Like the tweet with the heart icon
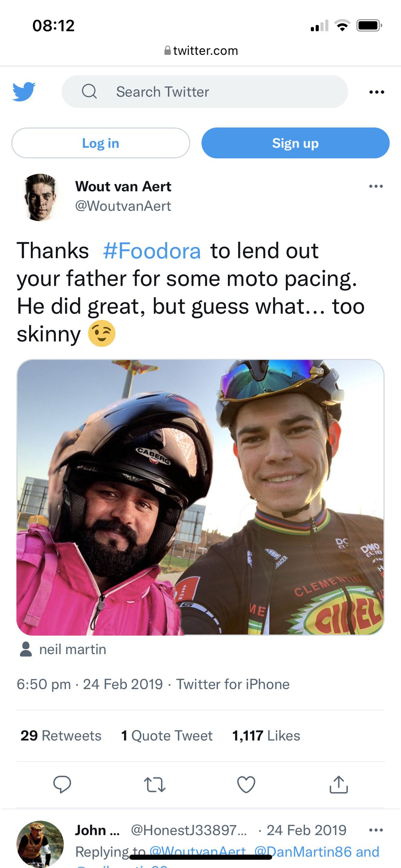Screen dimensions: 401x868 [246, 784]
